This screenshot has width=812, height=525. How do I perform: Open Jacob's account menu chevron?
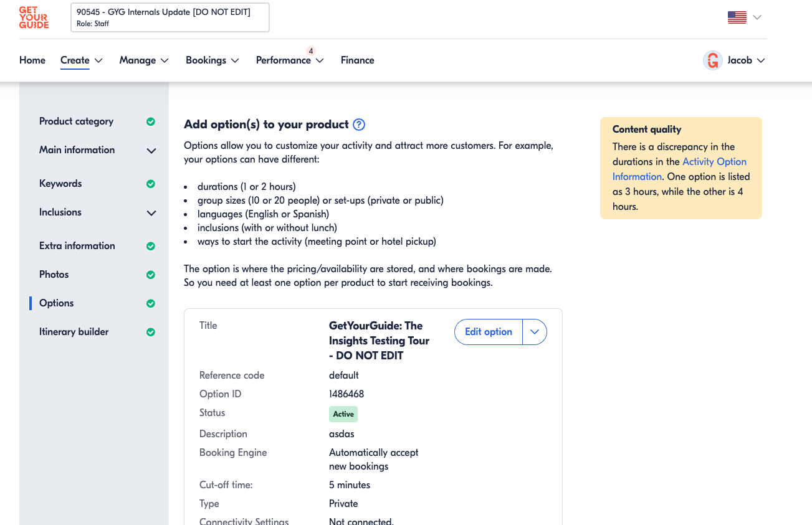click(x=761, y=60)
